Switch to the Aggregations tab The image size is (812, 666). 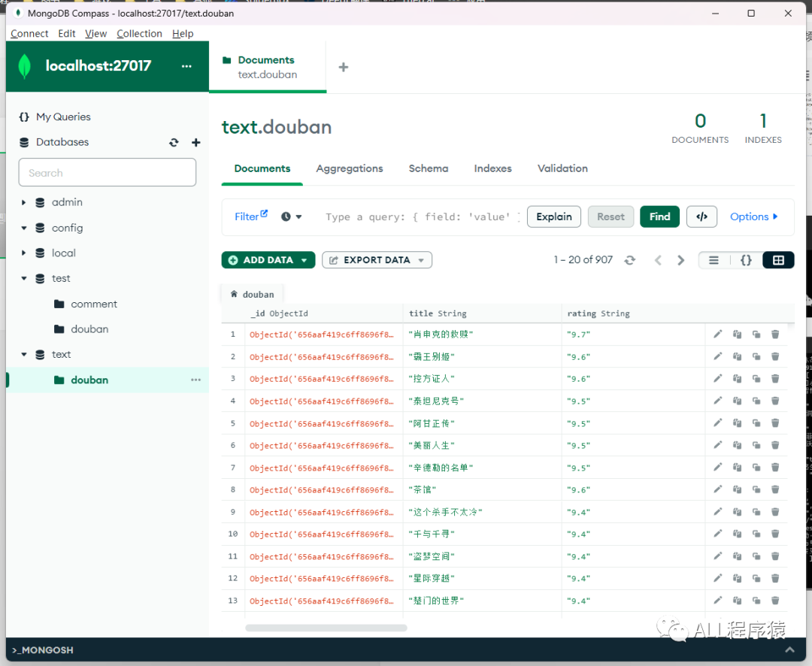350,168
